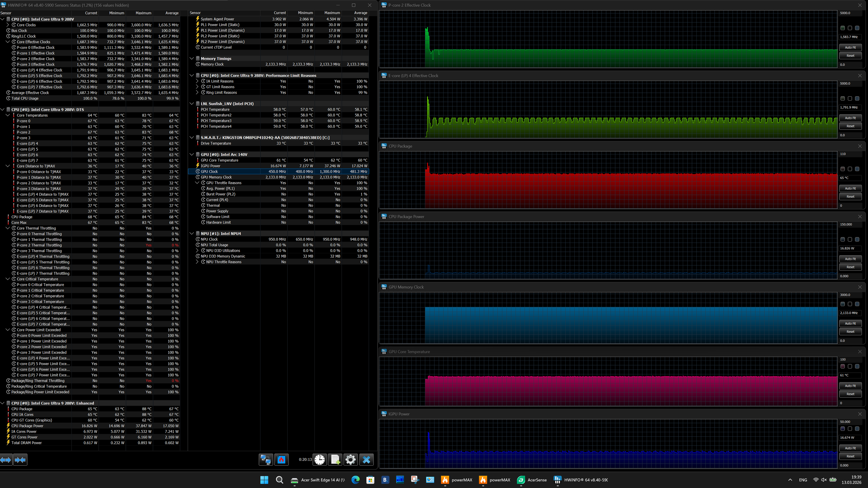Select the IA Cores Power row
Image resolution: width=868 pixels, height=488 pixels.
[x=90, y=431]
